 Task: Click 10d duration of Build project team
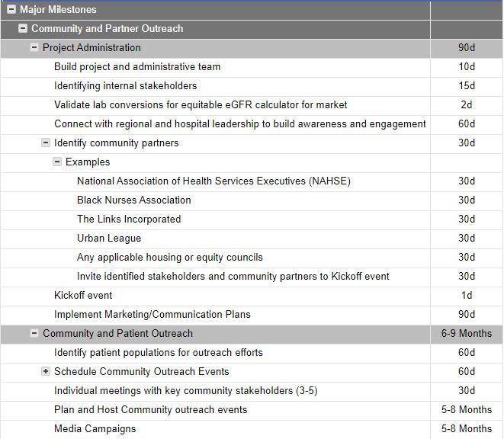click(x=467, y=66)
